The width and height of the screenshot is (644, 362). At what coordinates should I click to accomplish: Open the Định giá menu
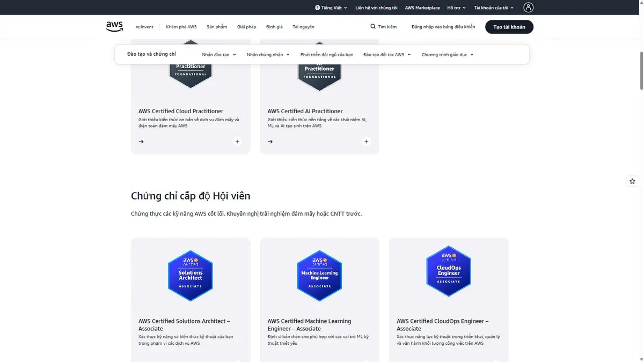pyautogui.click(x=274, y=27)
